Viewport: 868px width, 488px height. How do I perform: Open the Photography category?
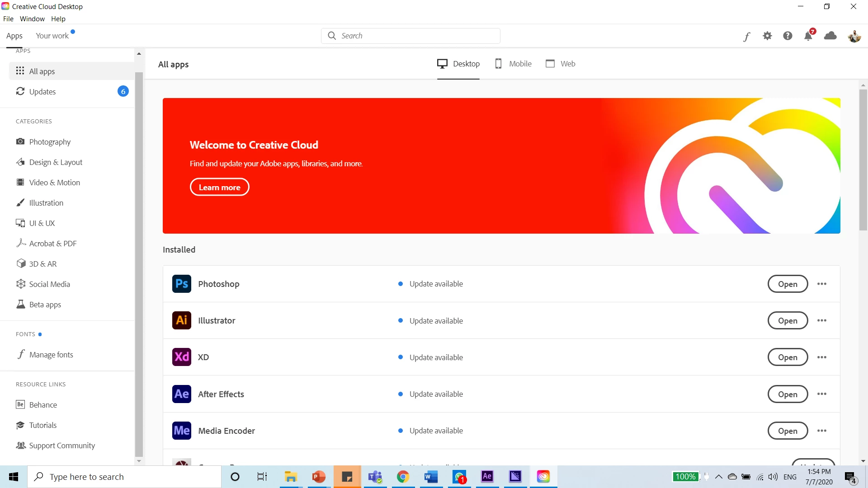click(x=50, y=142)
